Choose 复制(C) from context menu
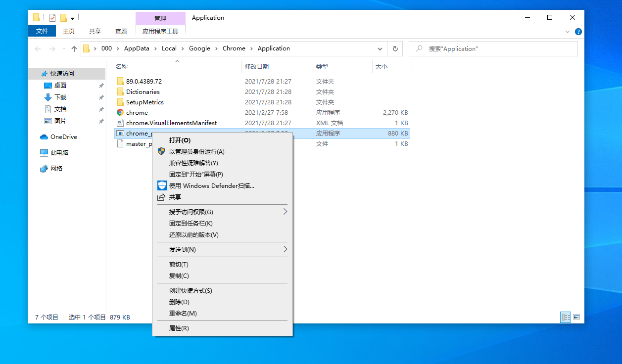622x364 pixels. [222, 275]
